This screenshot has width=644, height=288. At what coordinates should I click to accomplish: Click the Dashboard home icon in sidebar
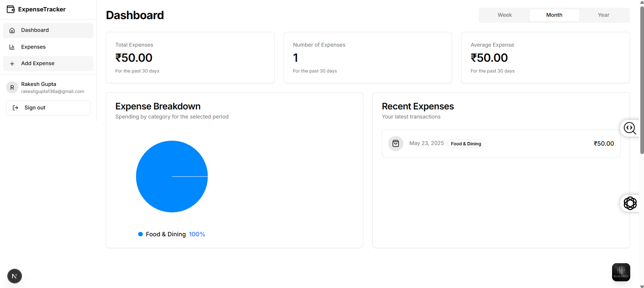[x=12, y=30]
